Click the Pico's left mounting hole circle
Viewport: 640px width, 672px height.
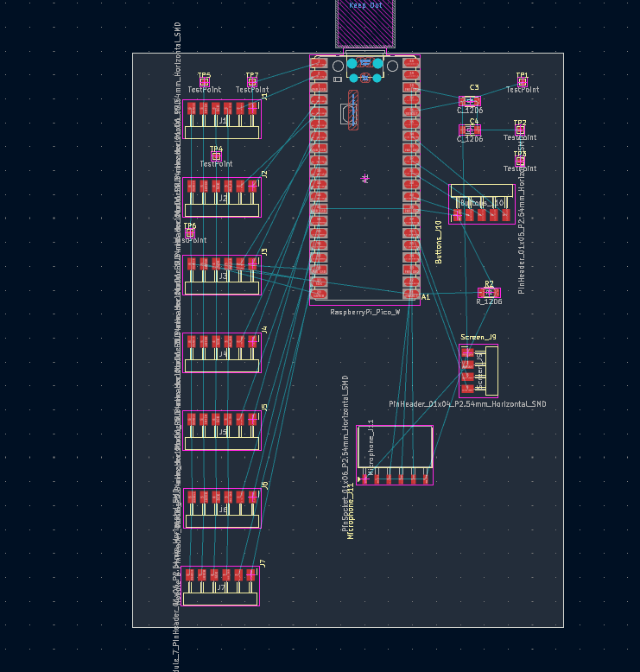(338, 66)
